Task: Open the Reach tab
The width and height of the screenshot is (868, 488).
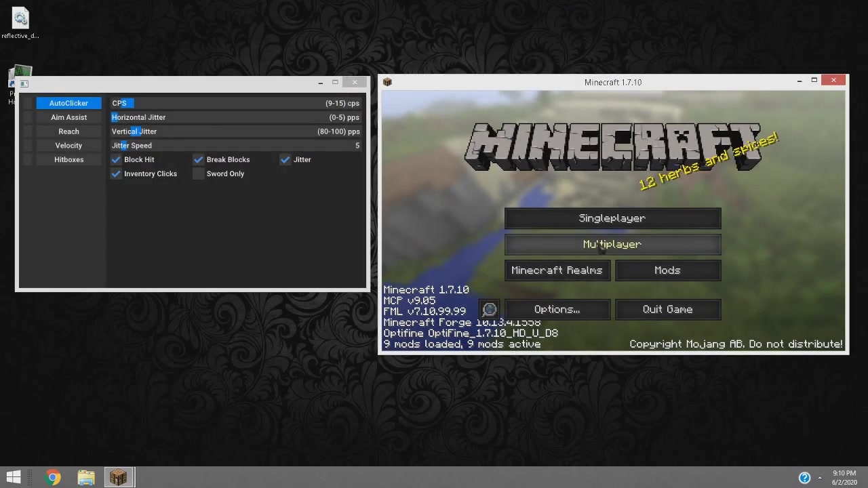Action: click(x=68, y=131)
